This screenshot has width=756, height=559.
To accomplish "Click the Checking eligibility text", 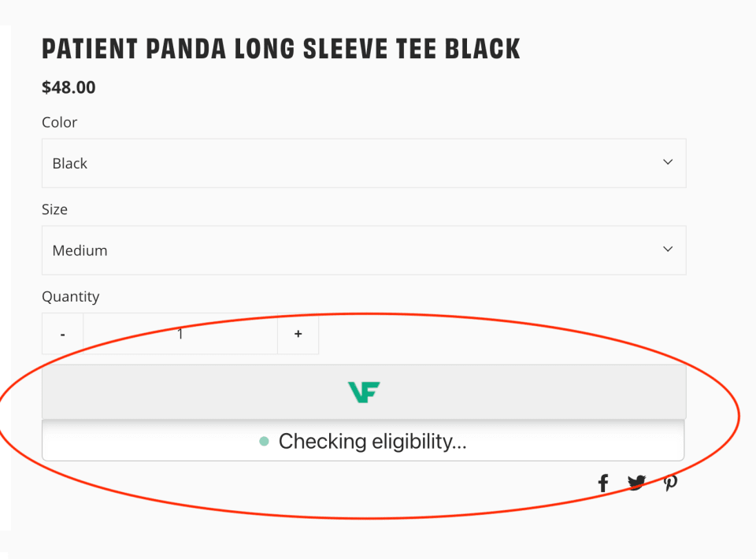I will tap(372, 442).
